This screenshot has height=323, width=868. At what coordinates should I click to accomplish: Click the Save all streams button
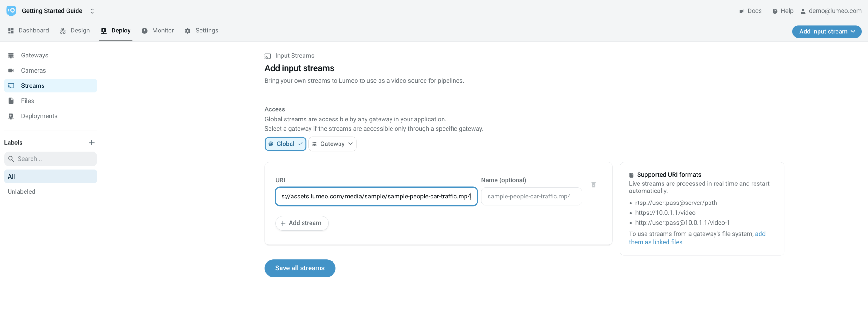tap(299, 268)
